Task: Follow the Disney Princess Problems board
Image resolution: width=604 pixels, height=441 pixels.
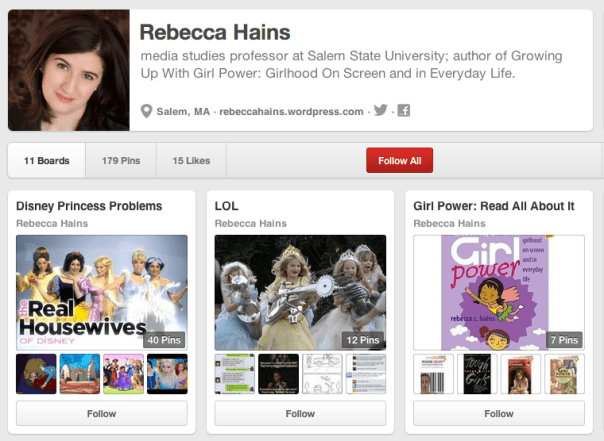Action: click(102, 413)
